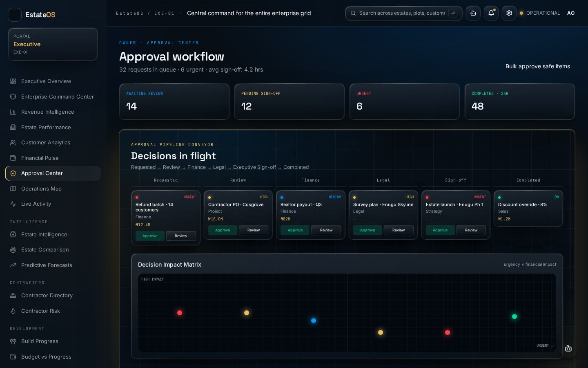Open the AO user avatar menu
This screenshot has height=368, width=588.
coord(571,13)
